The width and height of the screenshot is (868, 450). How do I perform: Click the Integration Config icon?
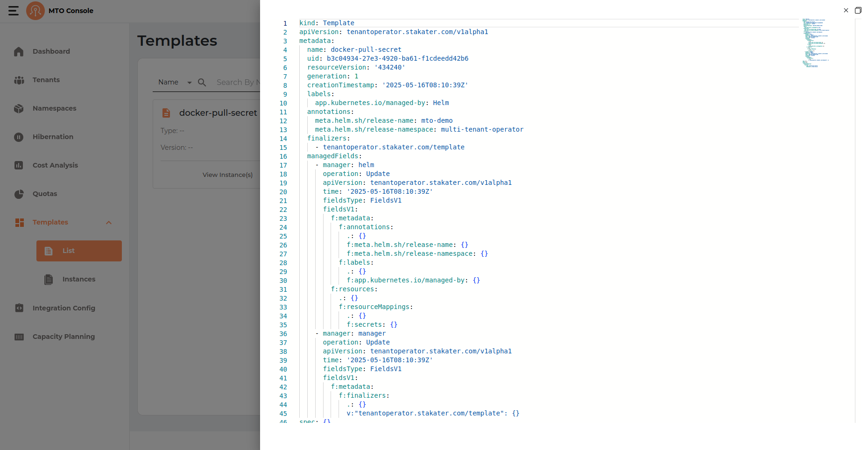click(19, 308)
